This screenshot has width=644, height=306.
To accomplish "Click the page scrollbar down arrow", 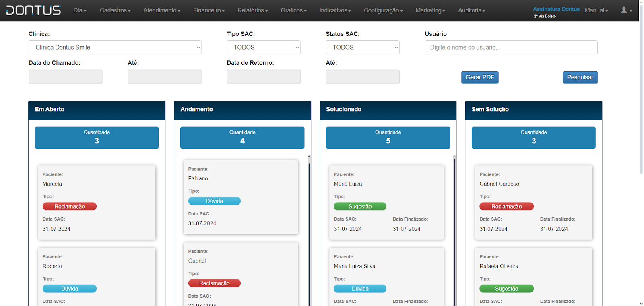I will [641, 303].
